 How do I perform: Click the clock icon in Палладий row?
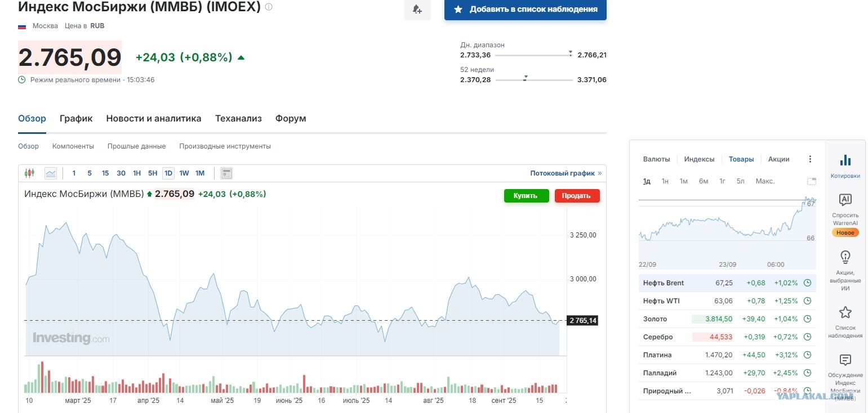click(x=807, y=373)
